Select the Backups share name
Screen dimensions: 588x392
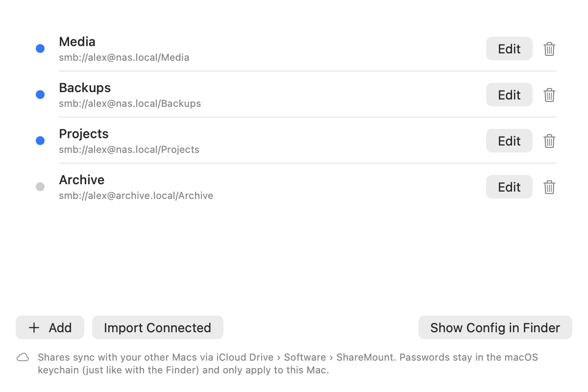point(85,88)
